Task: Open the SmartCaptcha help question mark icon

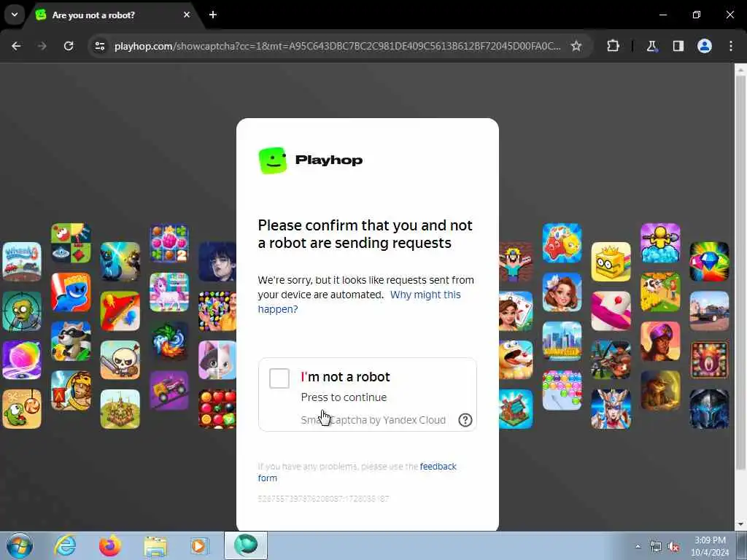Action: pos(465,420)
